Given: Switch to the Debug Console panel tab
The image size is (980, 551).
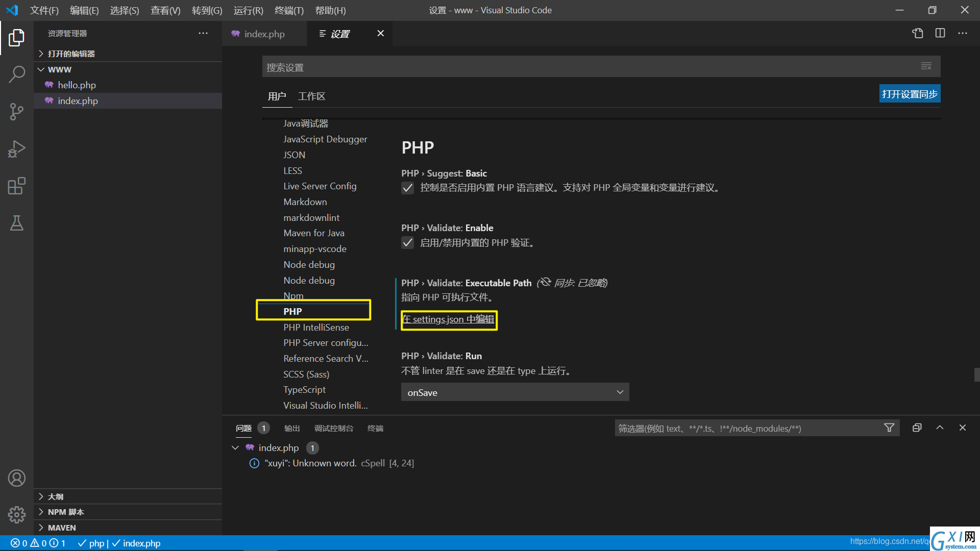Looking at the screenshot, I should click(x=334, y=429).
